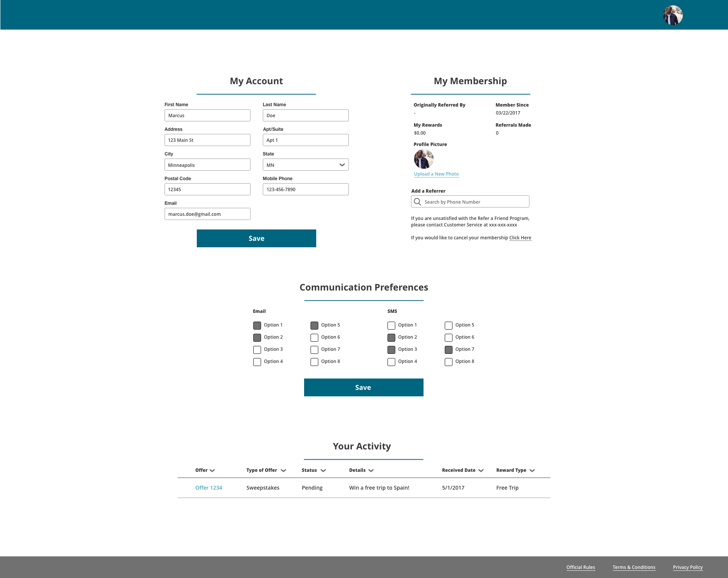The width and height of the screenshot is (728, 578).
Task: Sort by Reward Type arrow
Action: pos(532,470)
